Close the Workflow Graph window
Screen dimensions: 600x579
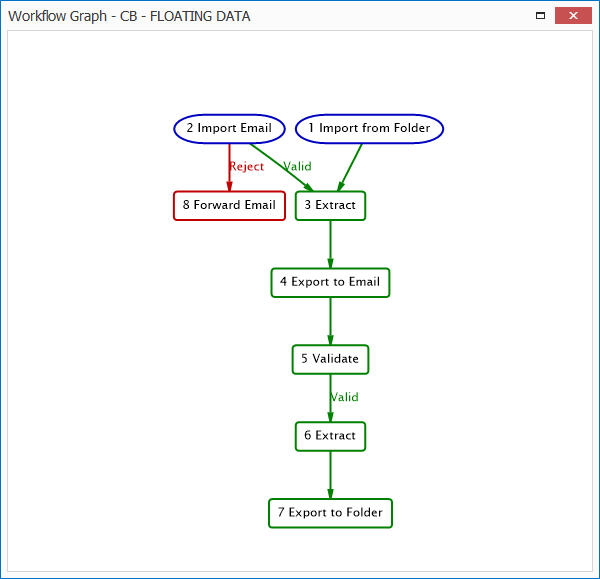coord(573,16)
